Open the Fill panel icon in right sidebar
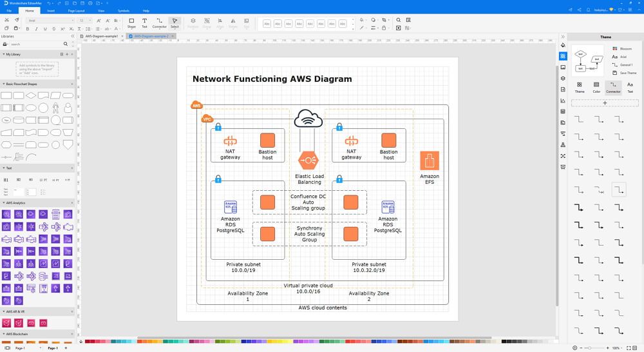The width and height of the screenshot is (644, 352). tap(563, 45)
